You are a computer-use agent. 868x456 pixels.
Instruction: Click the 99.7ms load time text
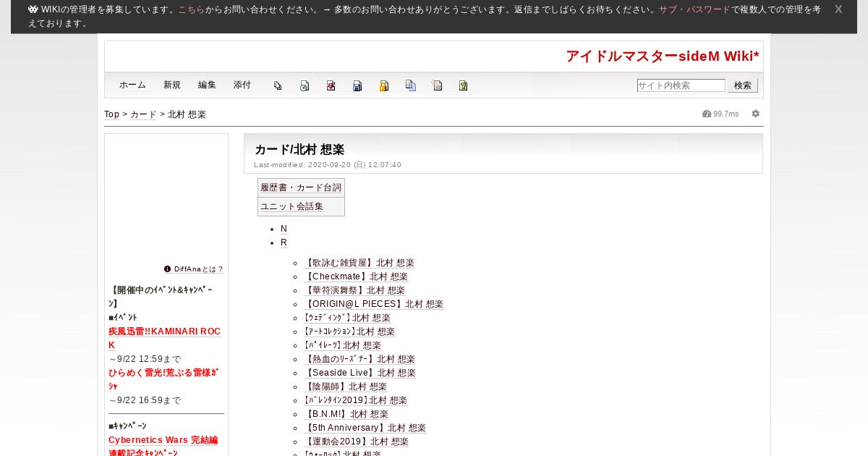[x=726, y=114]
